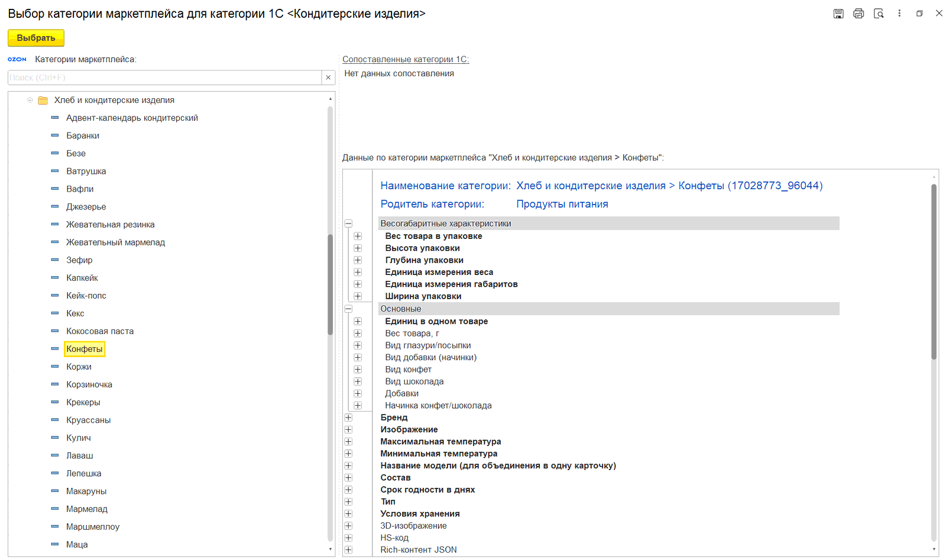This screenshot has width=946, height=560.
Task: Click the category details vertical scrollbar thumb
Action: (x=934, y=272)
